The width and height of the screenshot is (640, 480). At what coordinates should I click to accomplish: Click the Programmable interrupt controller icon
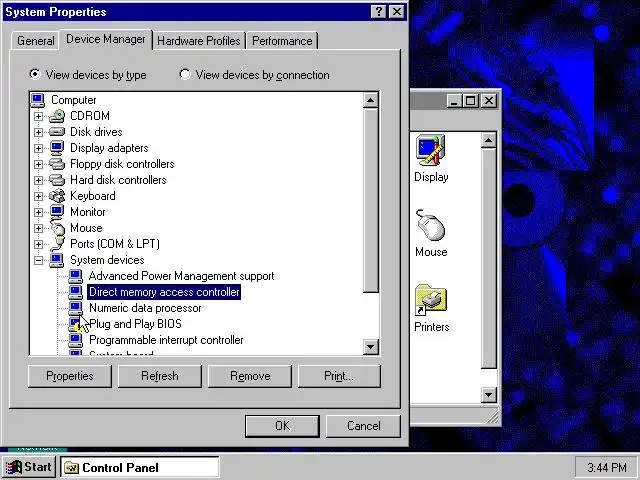point(75,340)
